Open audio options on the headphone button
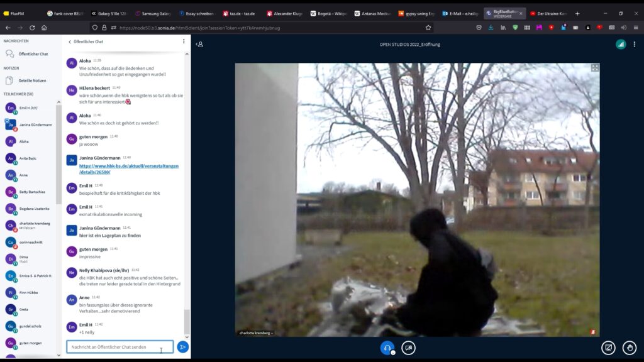The width and height of the screenshot is (644, 362). click(x=387, y=348)
